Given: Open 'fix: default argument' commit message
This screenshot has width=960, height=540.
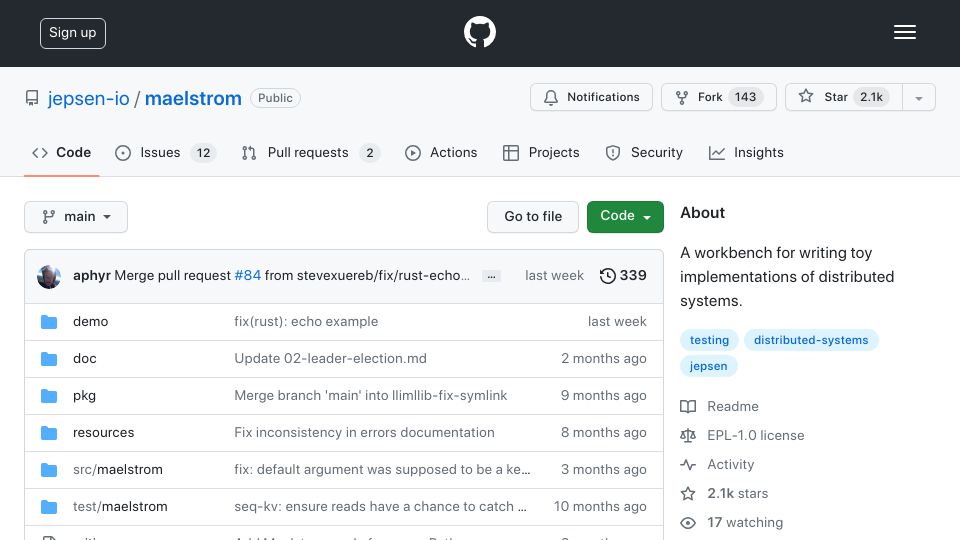Looking at the screenshot, I should pyautogui.click(x=382, y=470).
